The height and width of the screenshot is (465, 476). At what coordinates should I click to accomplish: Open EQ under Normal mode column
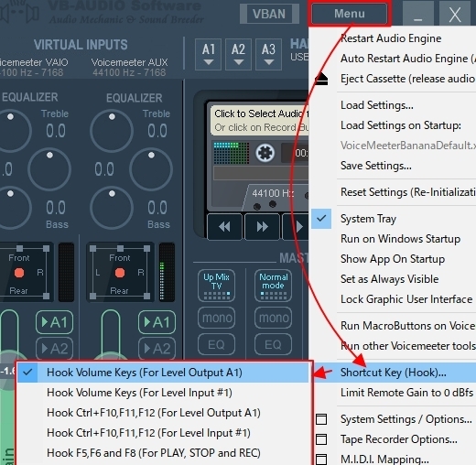tap(274, 344)
